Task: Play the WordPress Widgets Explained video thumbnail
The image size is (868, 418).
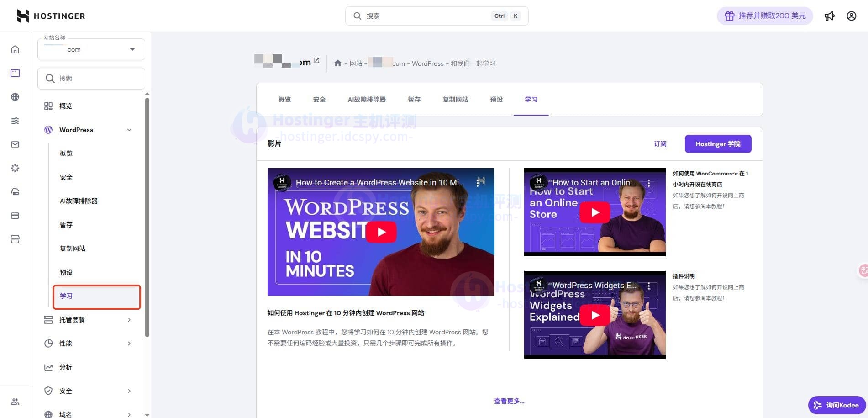Action: pyautogui.click(x=594, y=315)
